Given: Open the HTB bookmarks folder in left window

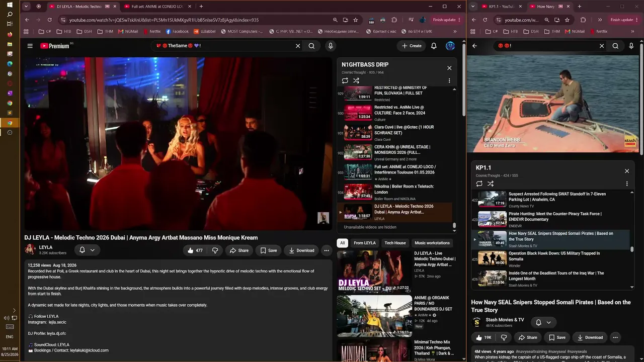Looking at the screenshot, I should pyautogui.click(x=64, y=31).
